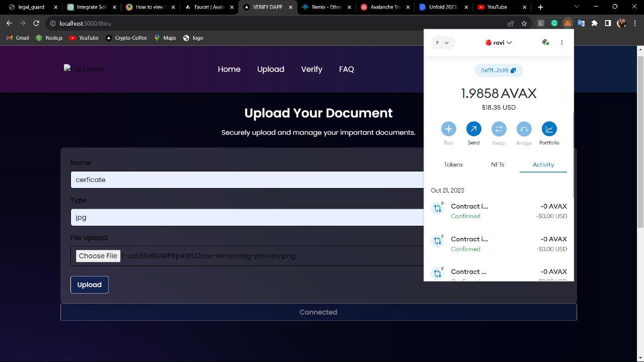Image resolution: width=644 pixels, height=362 pixels.
Task: Reload the current page
Action: [36, 23]
